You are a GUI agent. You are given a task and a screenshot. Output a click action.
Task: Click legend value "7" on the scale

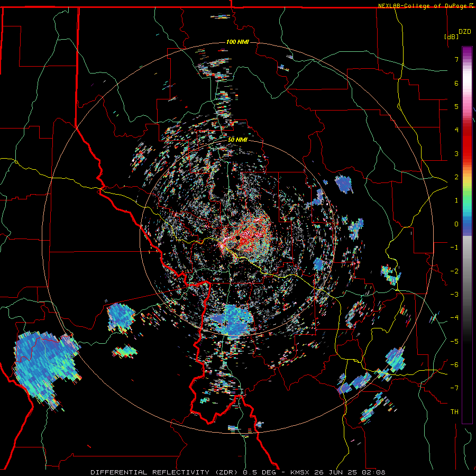[456, 59]
